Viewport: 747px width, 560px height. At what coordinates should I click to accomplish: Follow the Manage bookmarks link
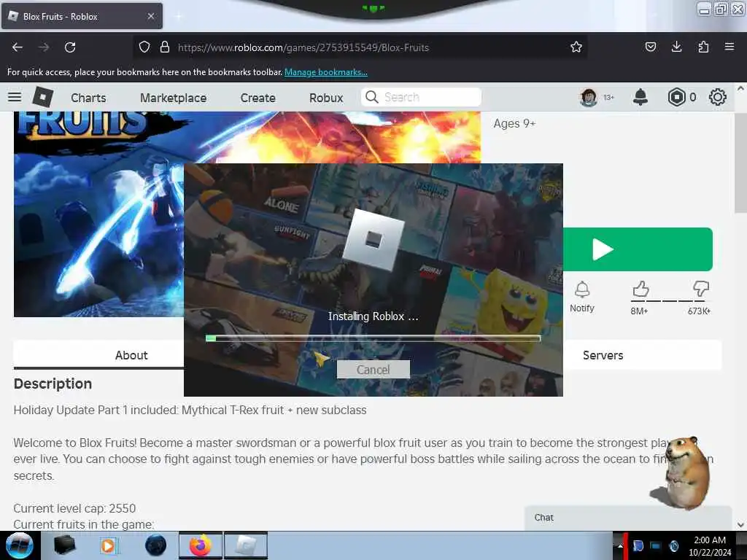[326, 72]
